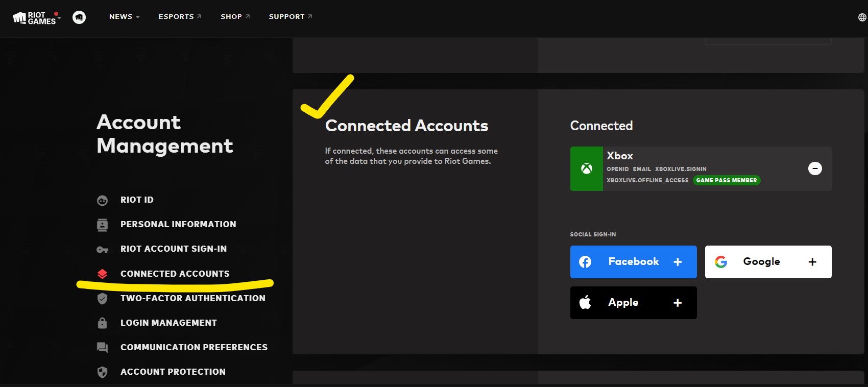The height and width of the screenshot is (387, 868).
Task: Go to Login Management section
Action: [168, 323]
